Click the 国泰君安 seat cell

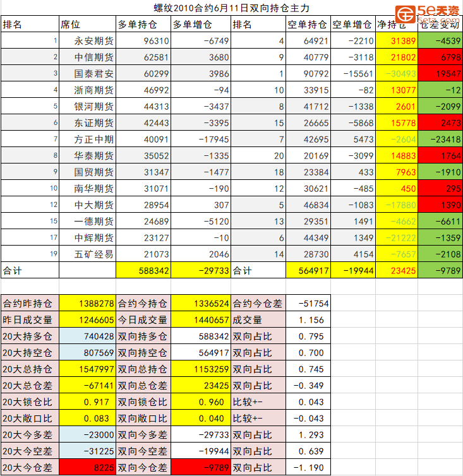(88, 73)
